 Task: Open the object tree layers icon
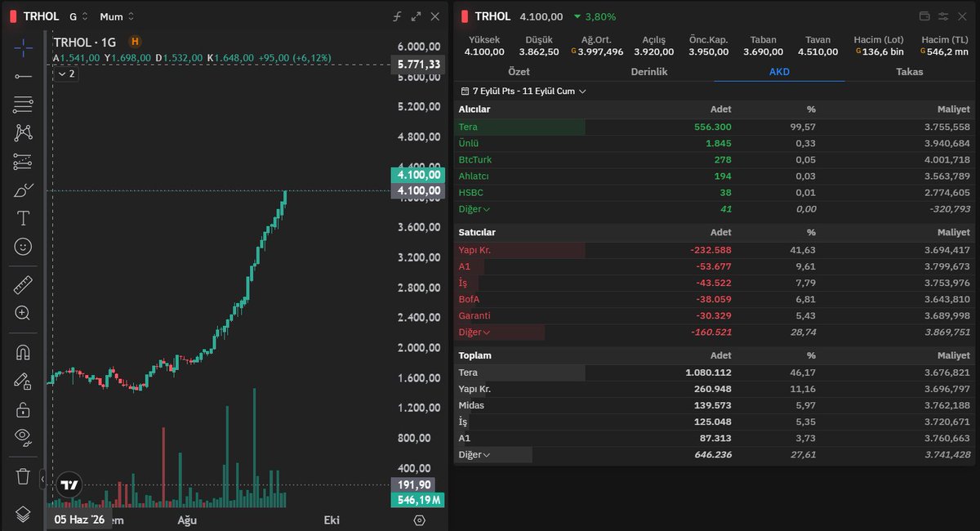coord(23,514)
